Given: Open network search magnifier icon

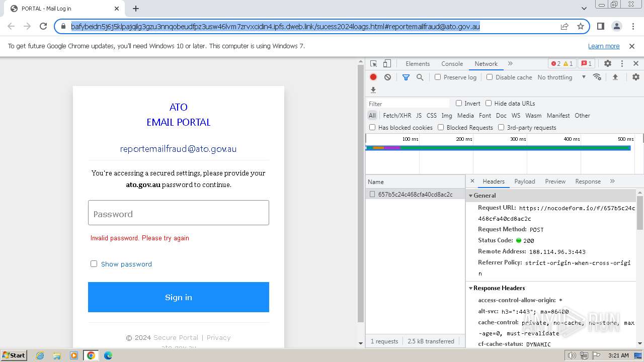Looking at the screenshot, I should 420,77.
